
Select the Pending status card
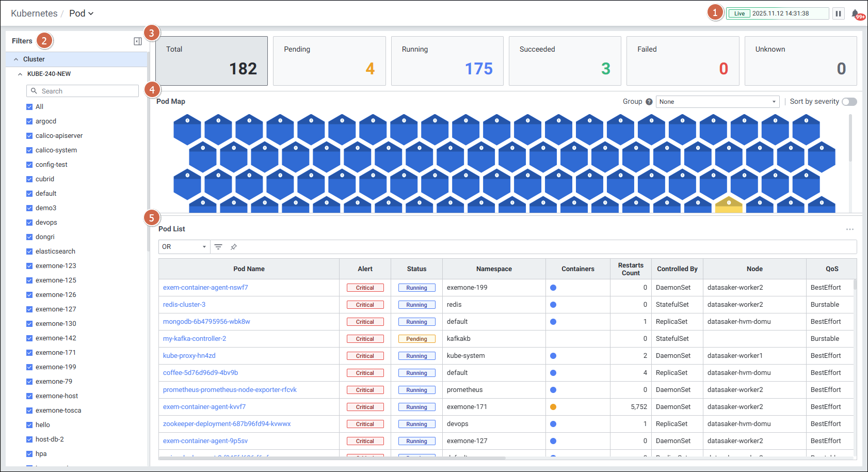coord(329,61)
